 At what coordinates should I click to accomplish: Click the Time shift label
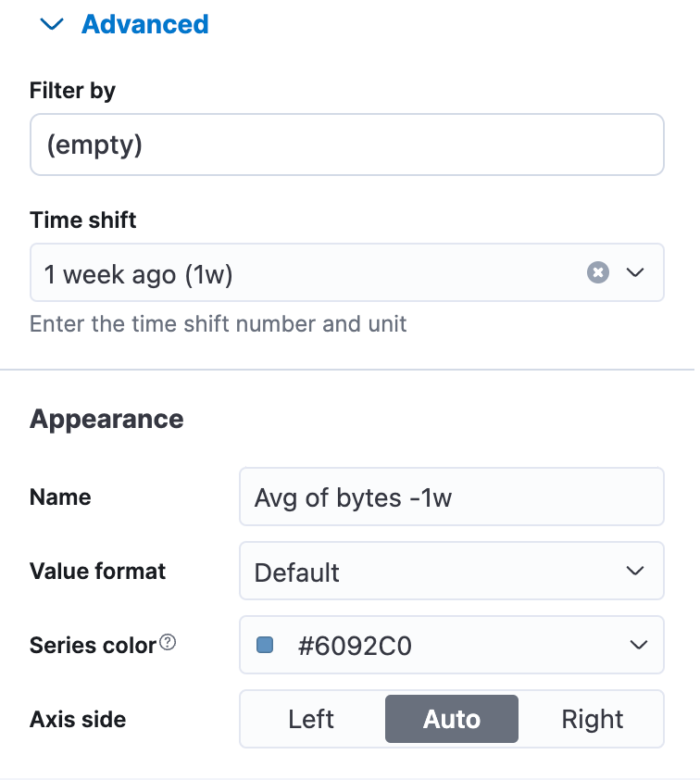click(x=83, y=220)
